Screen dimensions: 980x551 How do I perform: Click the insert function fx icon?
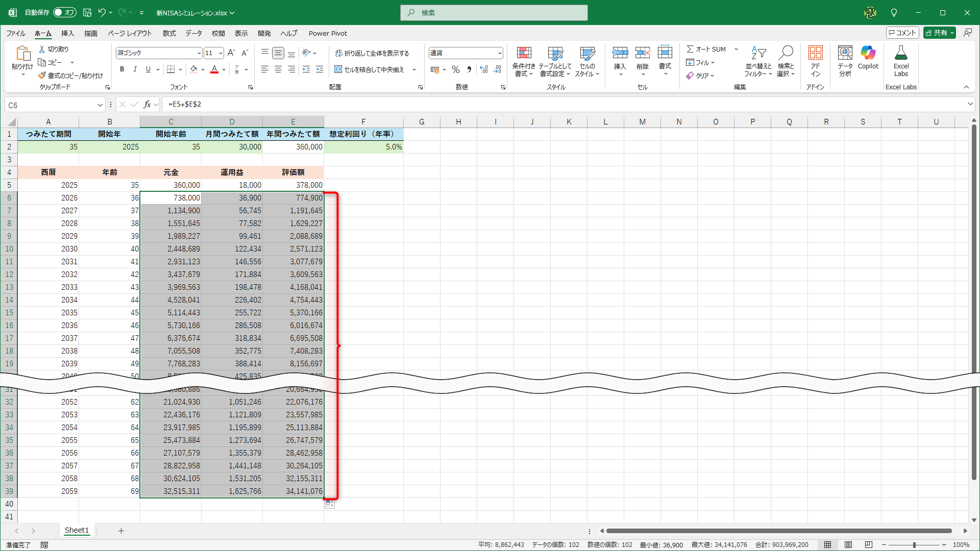point(147,105)
